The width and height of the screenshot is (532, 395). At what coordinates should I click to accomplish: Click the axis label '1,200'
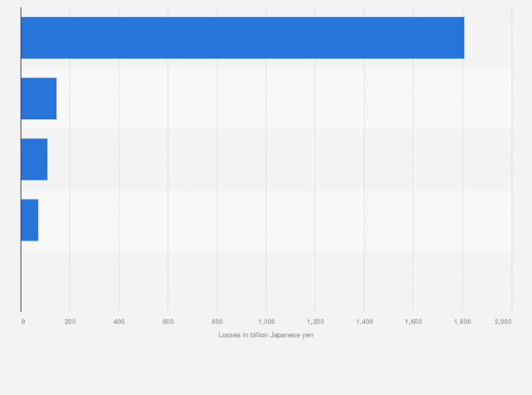[x=315, y=322]
